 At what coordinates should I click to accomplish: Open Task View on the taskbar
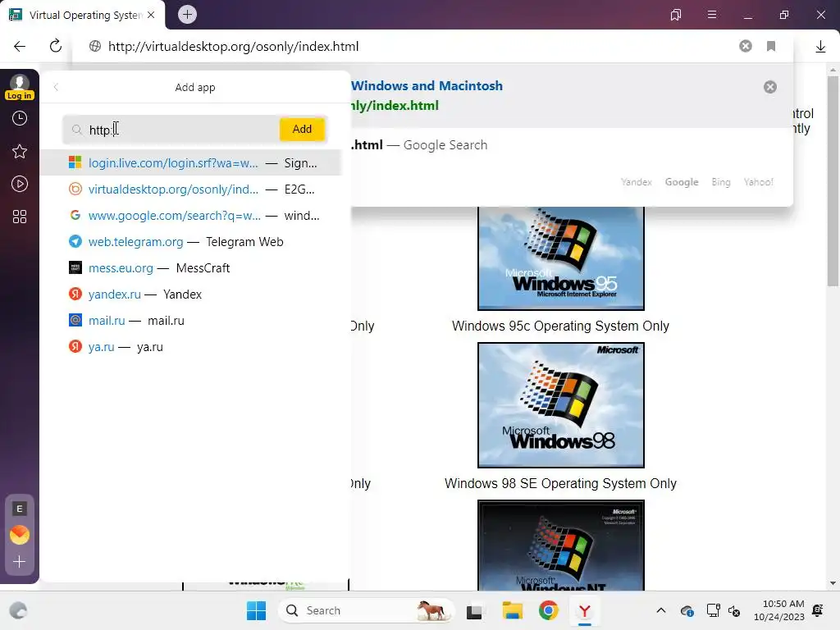474,610
